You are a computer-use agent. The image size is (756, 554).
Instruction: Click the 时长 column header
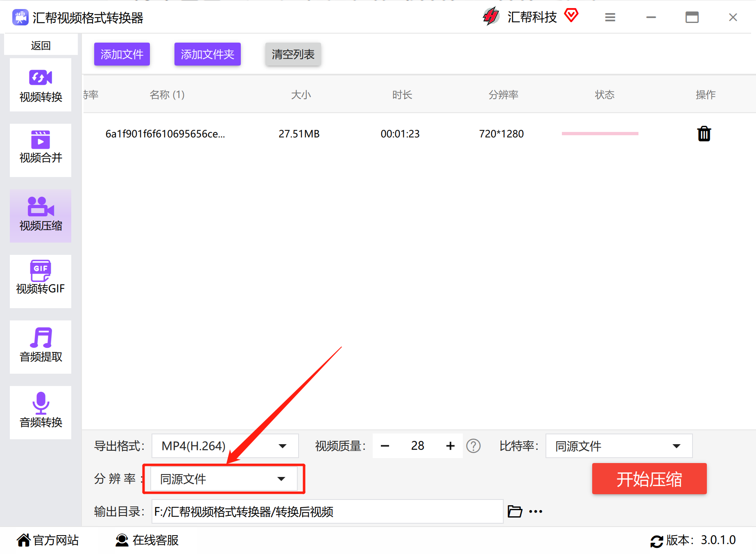pos(402,95)
